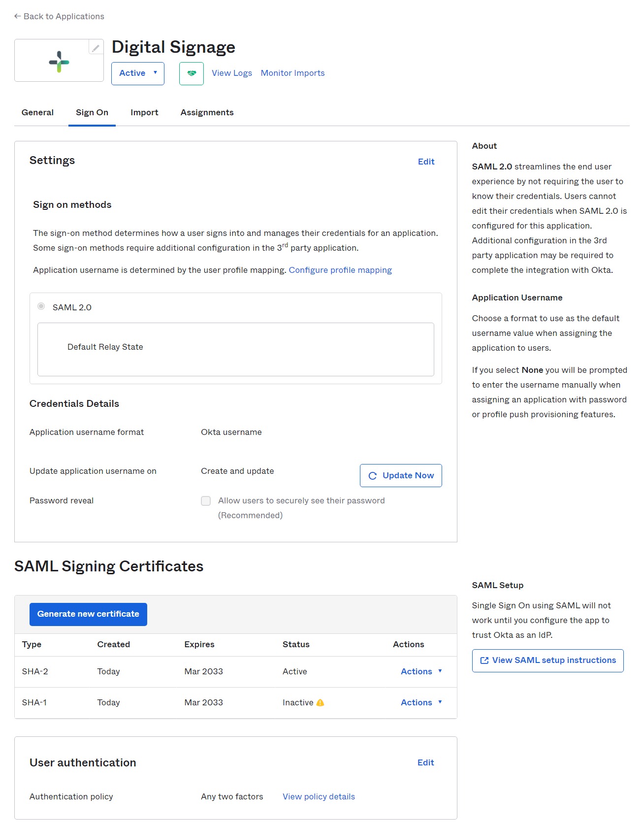Click the Update Now button
The width and height of the screenshot is (644, 827).
401,476
